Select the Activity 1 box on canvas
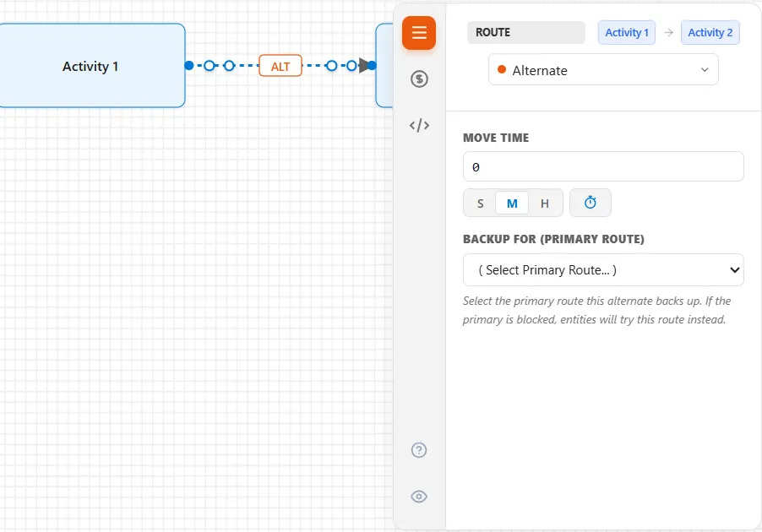This screenshot has height=532, width=762. tap(91, 66)
